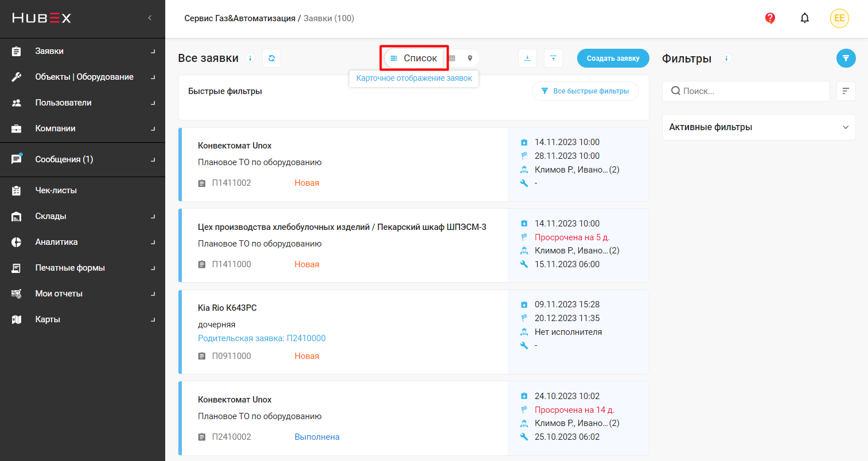The height and width of the screenshot is (461, 868).
Task: Click the Чек-листы checklist icon
Action: (x=17, y=190)
